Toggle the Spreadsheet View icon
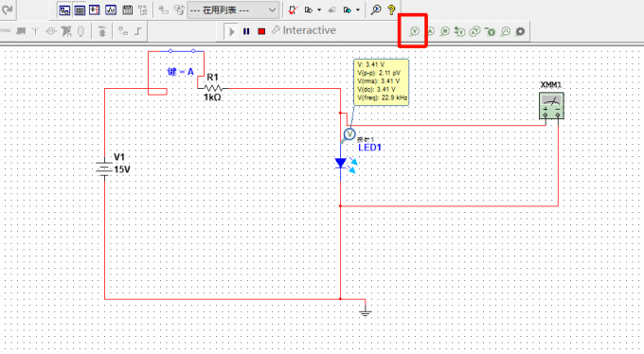The width and height of the screenshot is (644, 354). click(x=80, y=9)
